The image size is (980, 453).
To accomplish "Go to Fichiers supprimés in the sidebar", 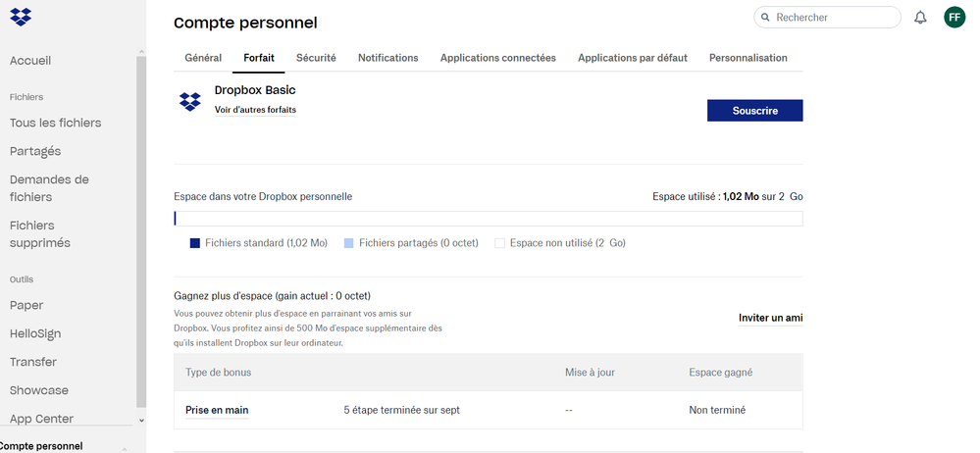I will point(39,234).
